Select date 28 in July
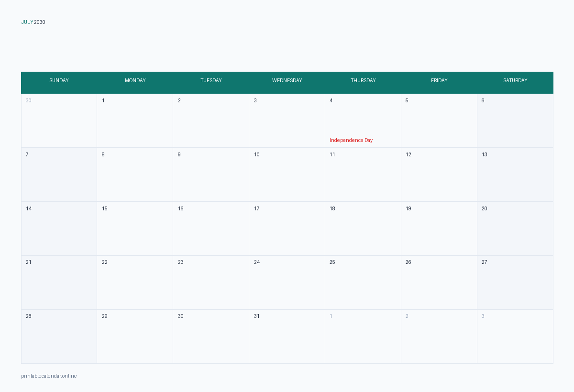Screen dimensions: 574x392 [59, 337]
